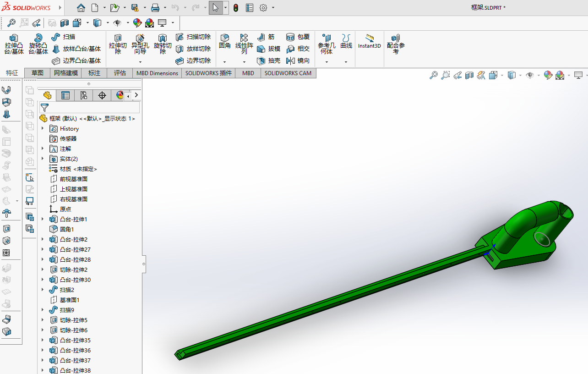The height and width of the screenshot is (374, 588).
Task: Click the Intersect (相交) tool
Action: pos(298,49)
